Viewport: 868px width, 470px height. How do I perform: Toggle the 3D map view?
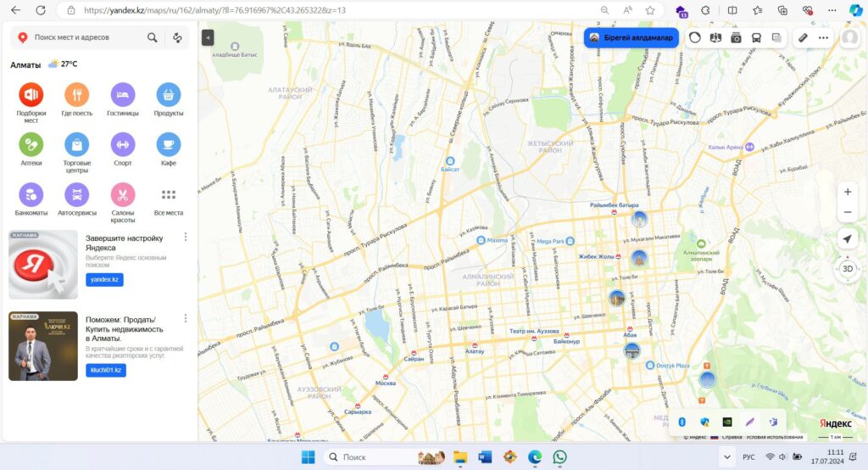[848, 269]
